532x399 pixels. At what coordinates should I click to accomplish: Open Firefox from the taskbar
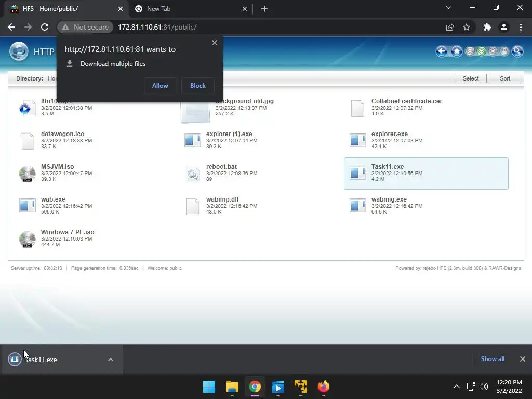pos(323,387)
